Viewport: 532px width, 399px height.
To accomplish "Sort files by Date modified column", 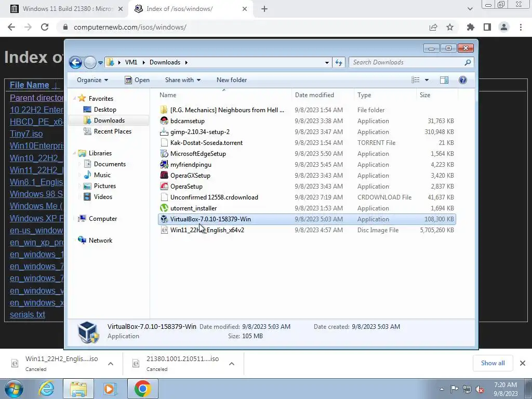I will [x=323, y=95].
